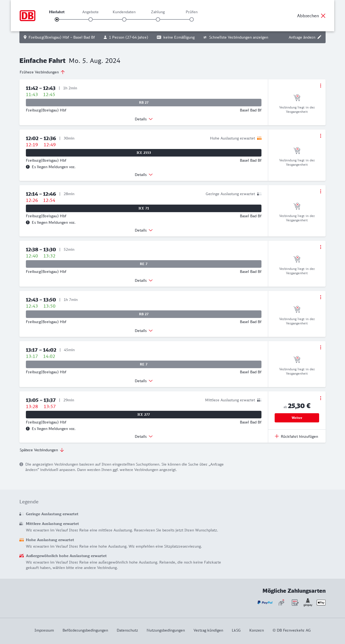Load Frühere Verbindungen

click(42, 72)
